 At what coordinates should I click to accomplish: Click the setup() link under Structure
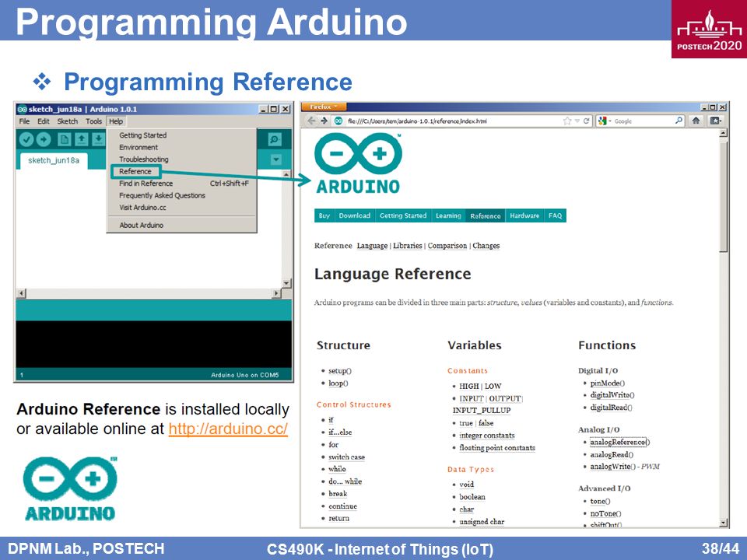click(340, 371)
